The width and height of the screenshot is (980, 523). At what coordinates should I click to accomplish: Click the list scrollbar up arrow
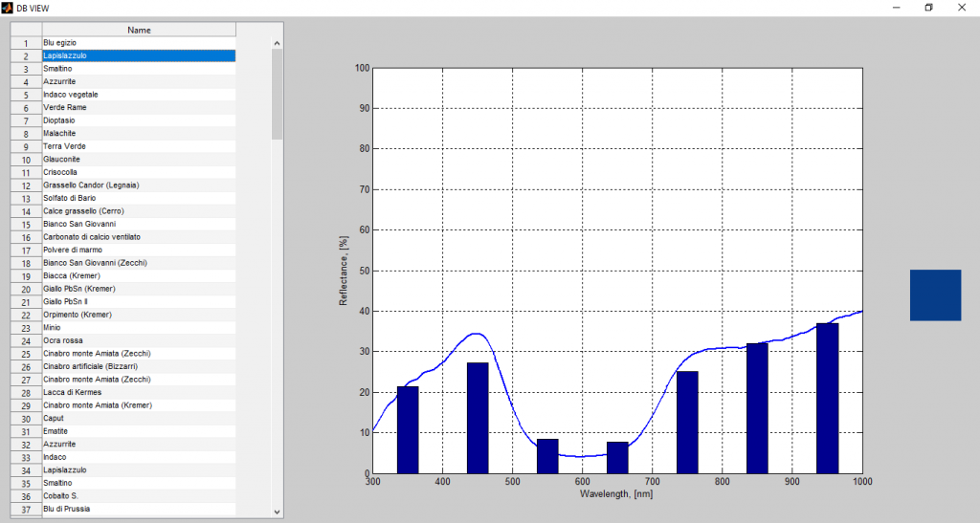(x=277, y=43)
